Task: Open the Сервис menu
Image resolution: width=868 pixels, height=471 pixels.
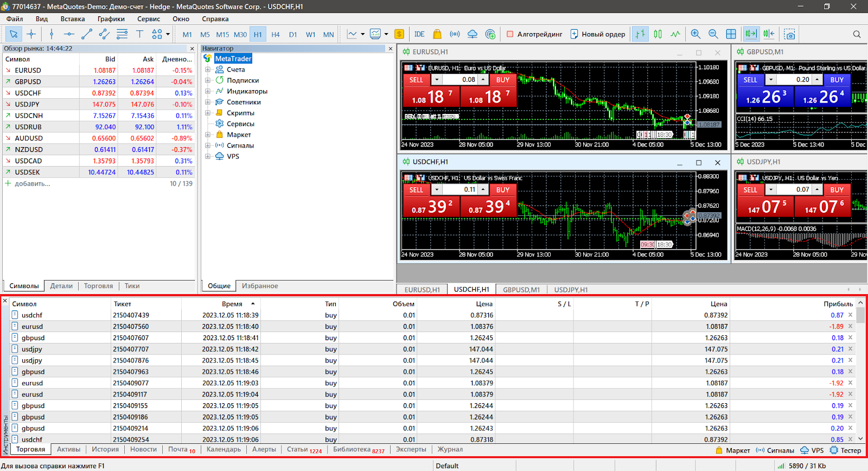Action: (x=148, y=19)
